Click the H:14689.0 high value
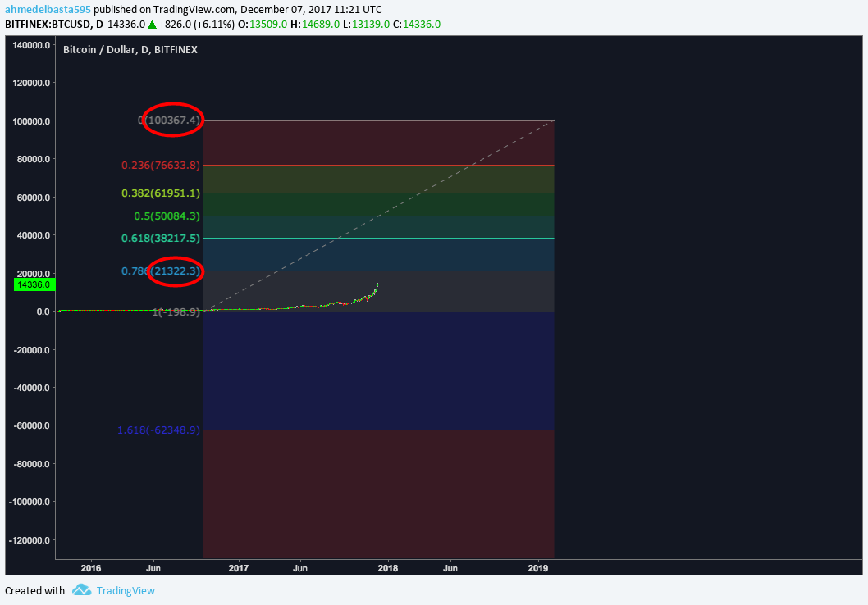Screen dimensions: 868x605 coord(315,25)
